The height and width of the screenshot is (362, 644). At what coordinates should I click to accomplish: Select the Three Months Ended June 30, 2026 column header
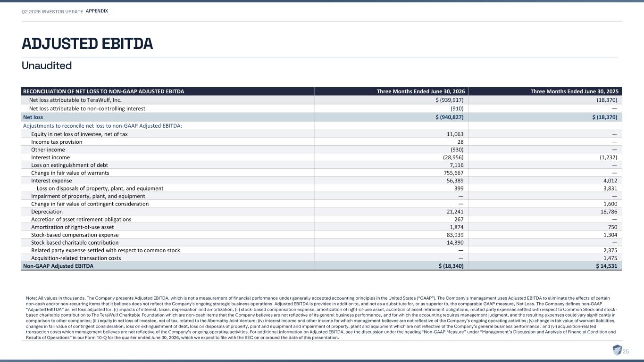[x=420, y=91]
